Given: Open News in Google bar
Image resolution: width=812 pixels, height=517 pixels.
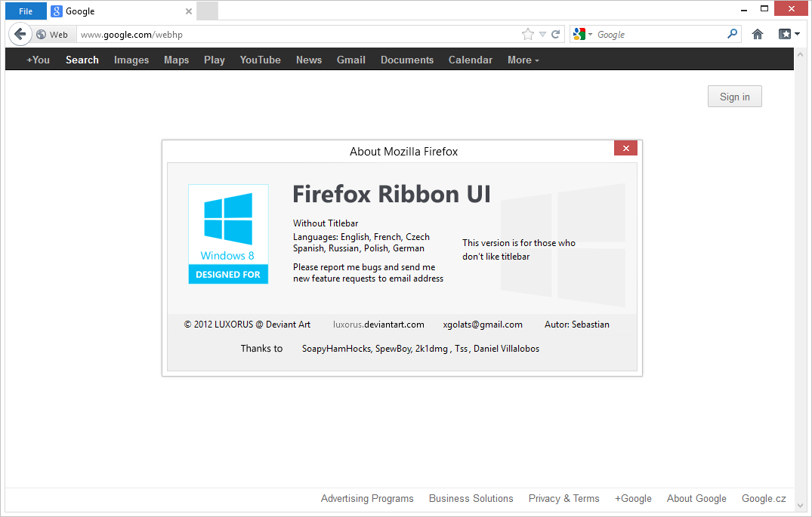Looking at the screenshot, I should click(x=309, y=60).
